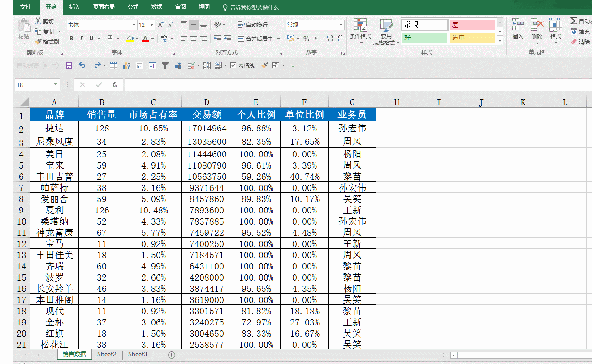592x364 pixels.
Task: Apply Italic formatting with I icon
Action: click(x=81, y=39)
